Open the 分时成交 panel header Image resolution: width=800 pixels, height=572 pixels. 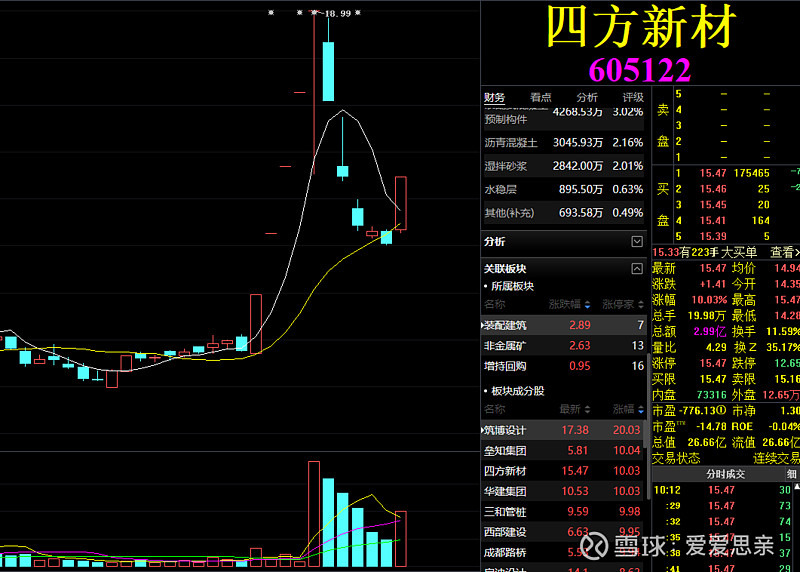(x=725, y=474)
